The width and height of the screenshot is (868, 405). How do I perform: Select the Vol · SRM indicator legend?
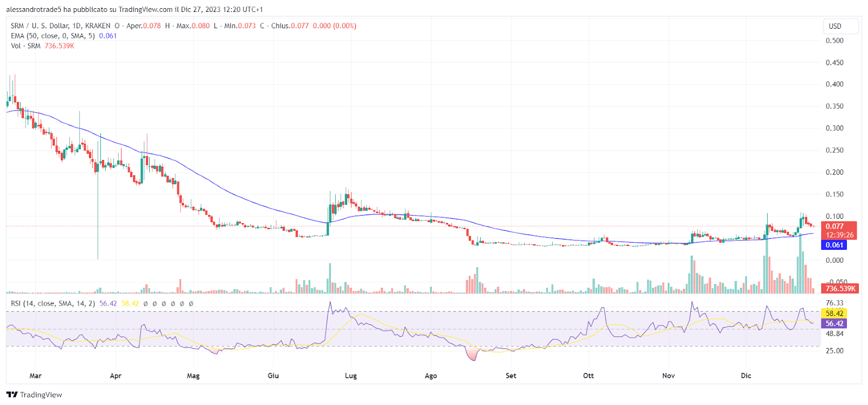[x=25, y=46]
